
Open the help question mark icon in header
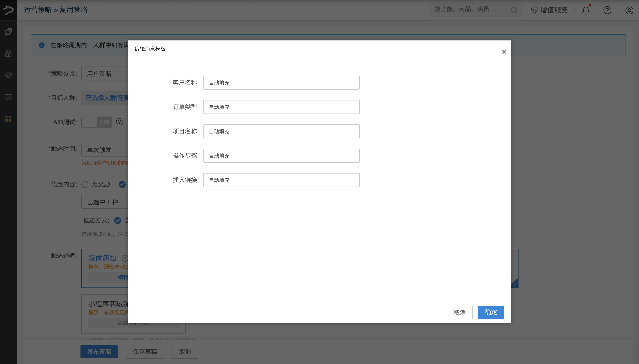[607, 10]
